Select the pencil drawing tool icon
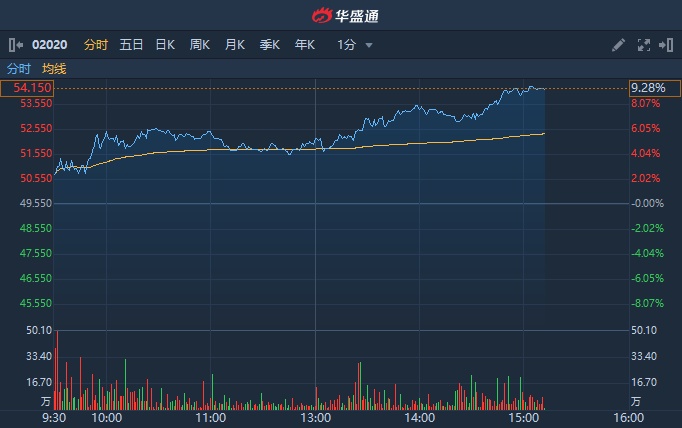Viewport: 682px width, 428px height. click(619, 45)
